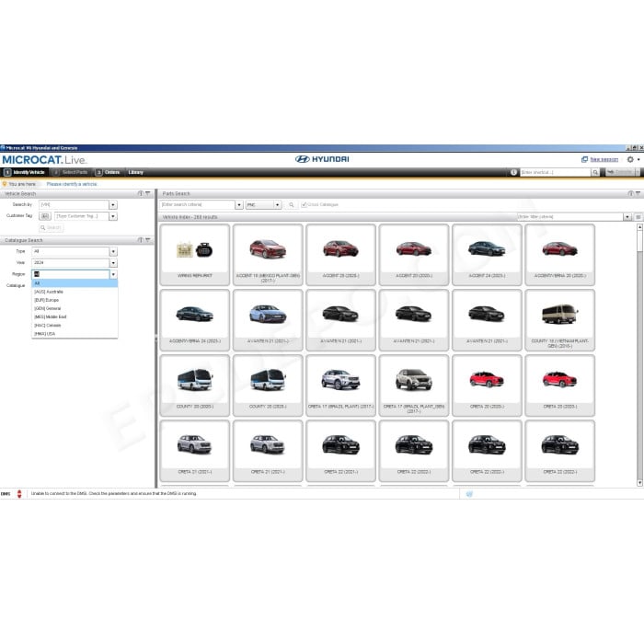644x644 pixels.
Task: Click the Transfer button
Action: coord(620,173)
